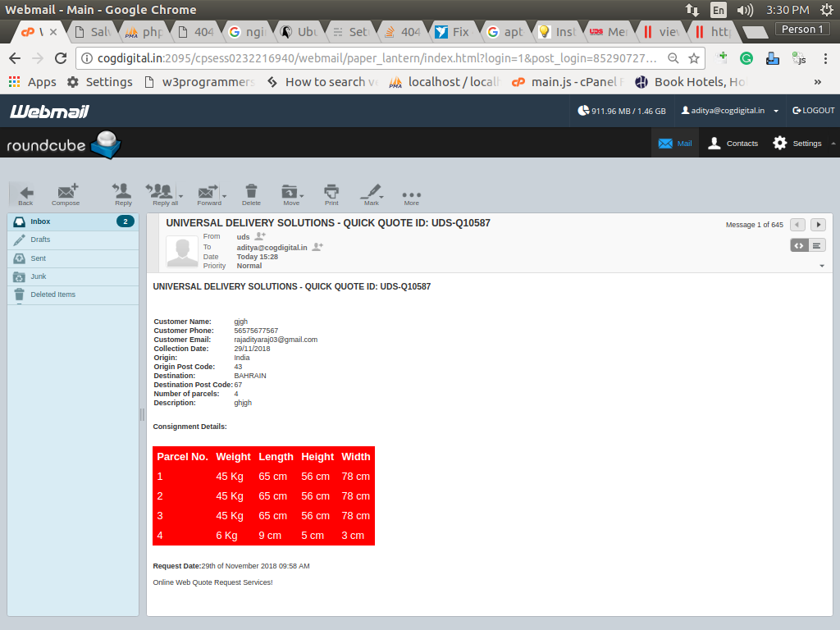Print the email using the Print icon

(x=331, y=194)
